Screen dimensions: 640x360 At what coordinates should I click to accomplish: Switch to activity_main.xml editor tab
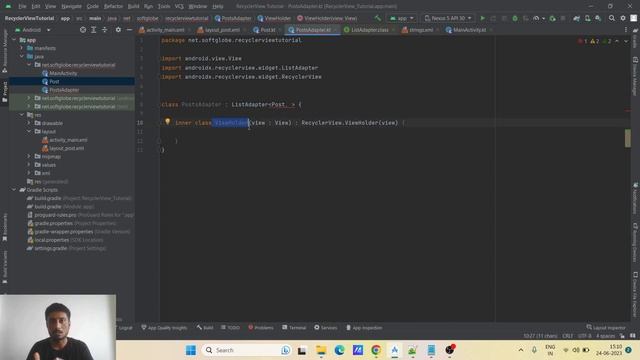pos(164,30)
